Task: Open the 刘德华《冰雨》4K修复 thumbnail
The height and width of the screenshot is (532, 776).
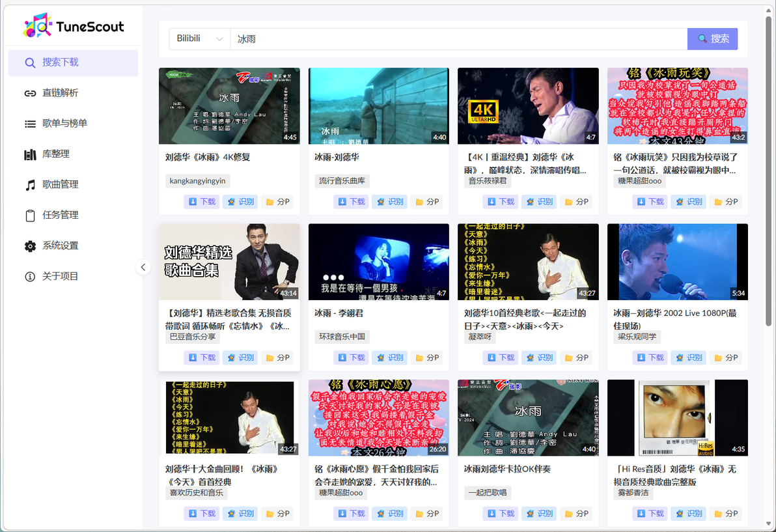Action: tap(229, 106)
